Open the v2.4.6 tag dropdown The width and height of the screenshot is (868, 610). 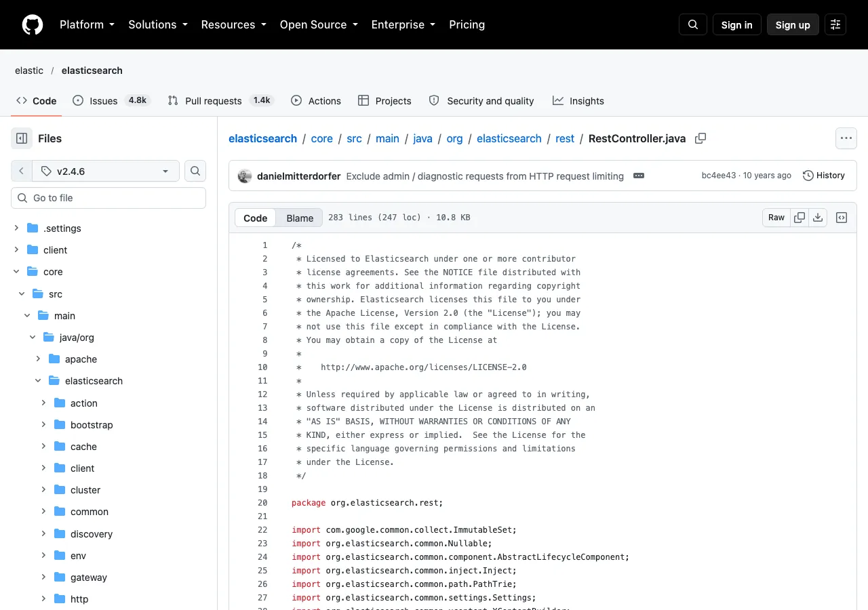point(105,171)
